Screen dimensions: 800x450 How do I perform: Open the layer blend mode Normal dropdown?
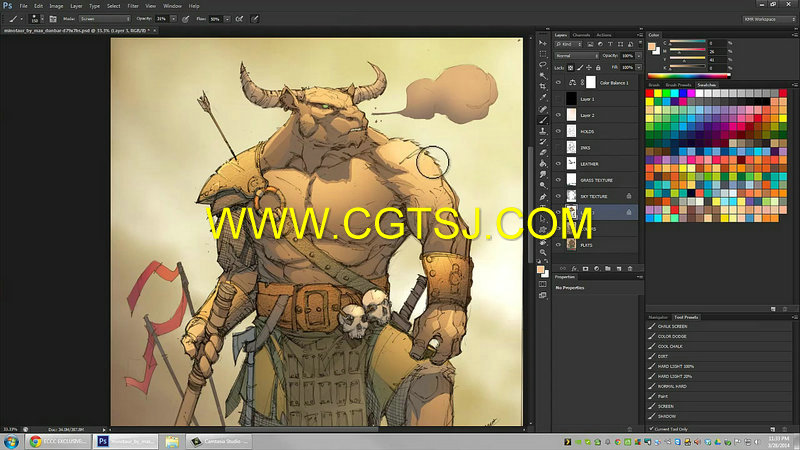[577, 56]
